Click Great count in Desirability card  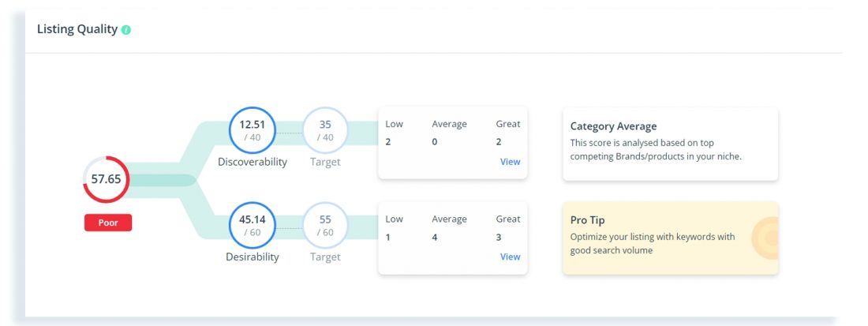click(x=499, y=238)
